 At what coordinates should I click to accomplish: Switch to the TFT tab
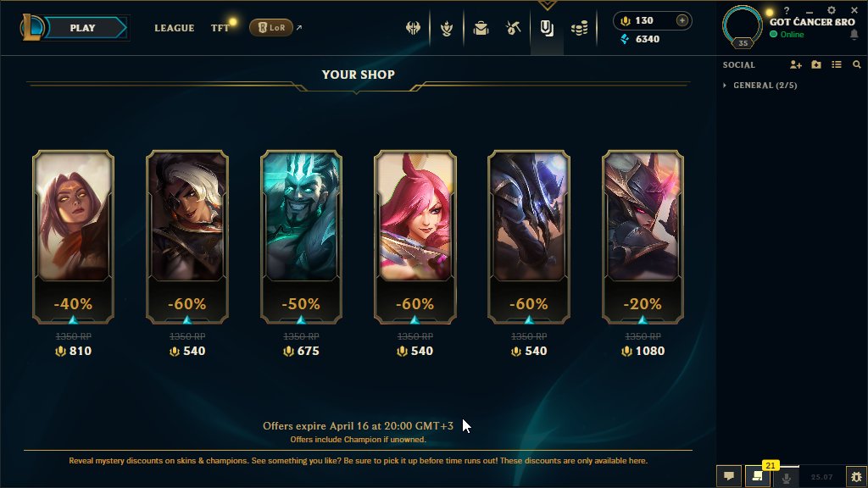[x=220, y=28]
